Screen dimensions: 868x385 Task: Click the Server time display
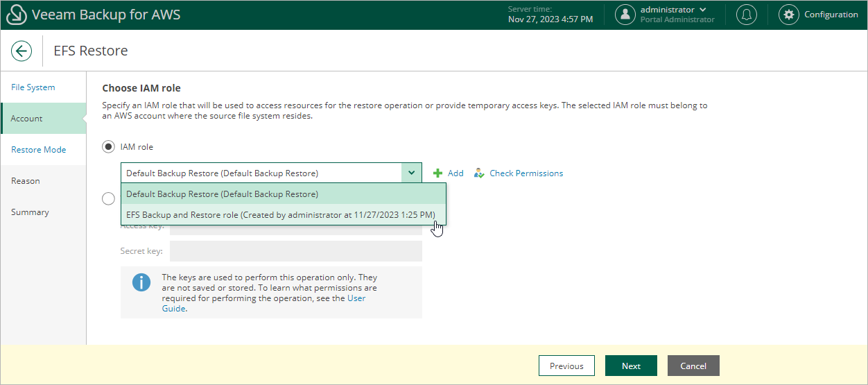click(550, 15)
